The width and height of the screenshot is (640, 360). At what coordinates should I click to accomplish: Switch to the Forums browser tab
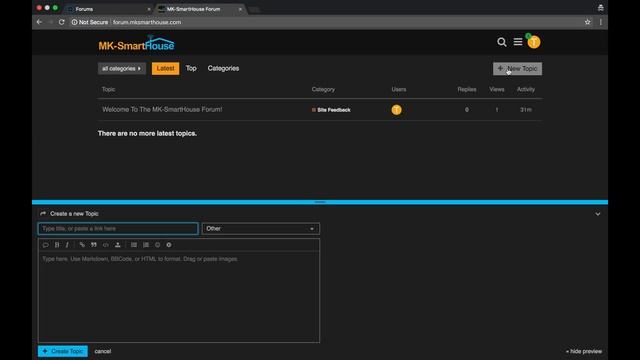[107, 9]
